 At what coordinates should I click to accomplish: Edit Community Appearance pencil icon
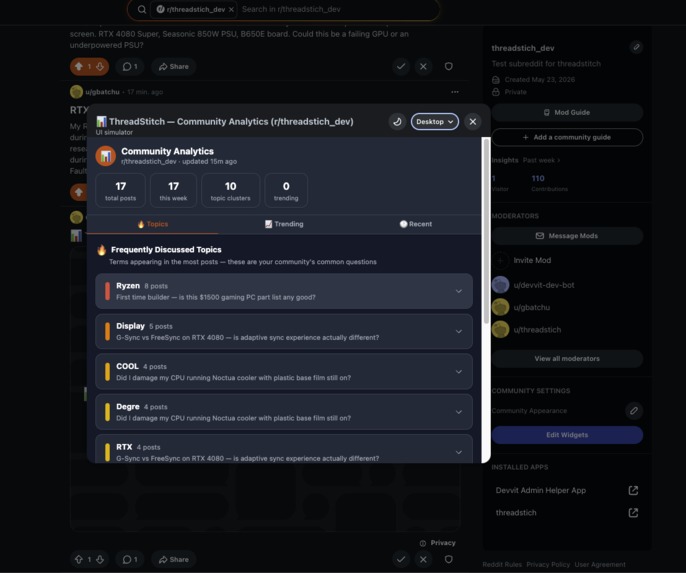point(634,410)
